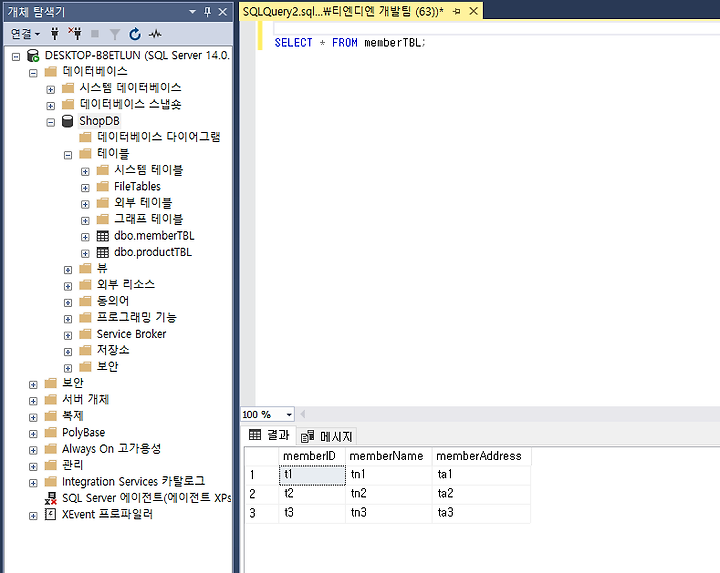720x573 pixels.
Task: Select result cell t3
Action: click(x=312, y=513)
